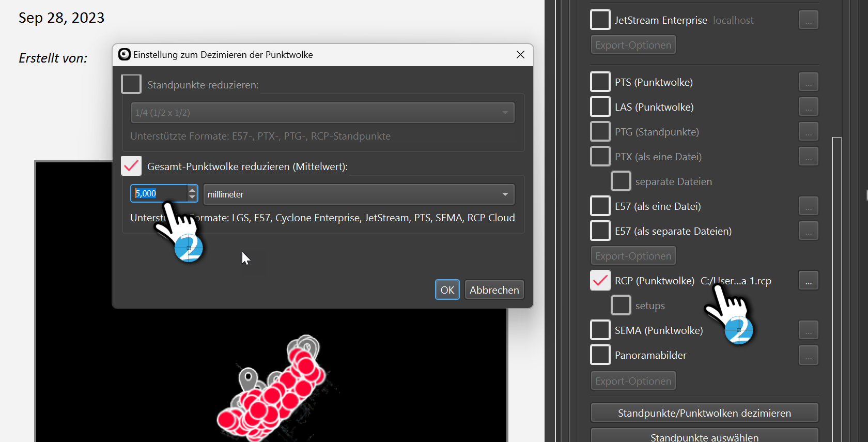Enable the Panoramabilder checkbox
Screen dimensions: 868x442
coord(600,355)
